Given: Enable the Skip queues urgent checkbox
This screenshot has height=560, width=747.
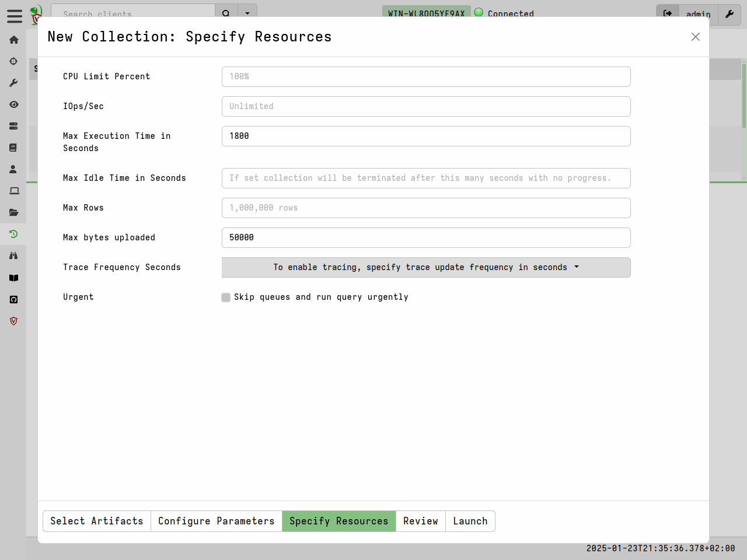Looking at the screenshot, I should pos(225,297).
